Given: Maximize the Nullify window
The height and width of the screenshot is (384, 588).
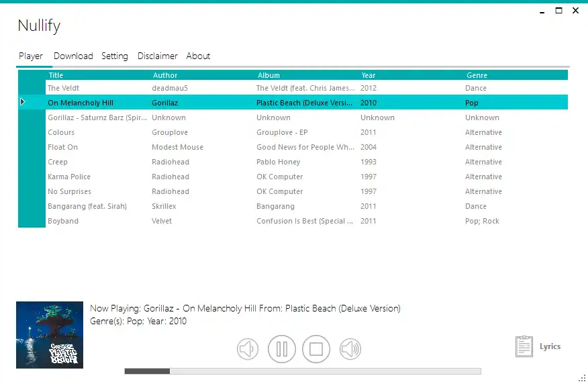Looking at the screenshot, I should 558,11.
